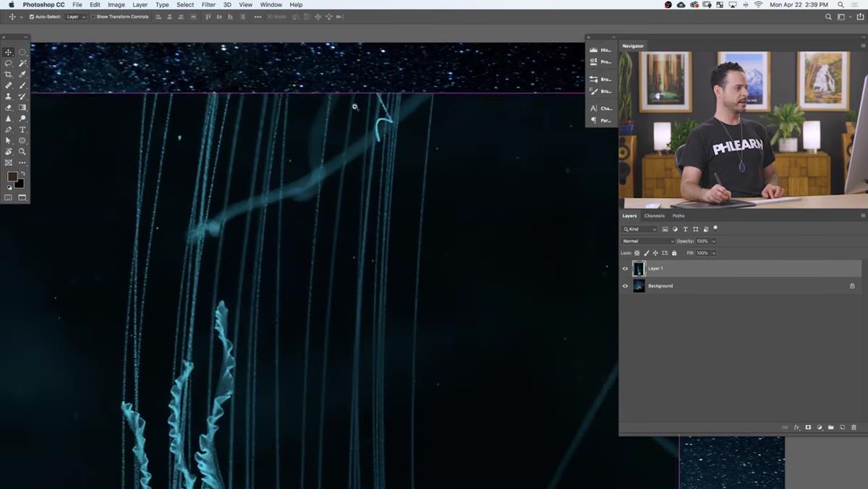
Task: Select the Elliptical Marquee tool
Action: coord(22,52)
